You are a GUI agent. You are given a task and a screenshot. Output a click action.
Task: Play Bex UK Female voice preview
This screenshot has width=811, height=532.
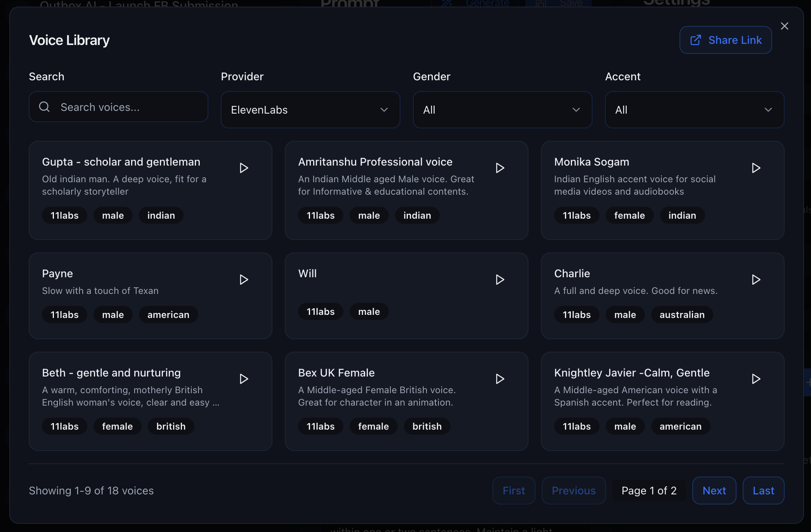(500, 379)
